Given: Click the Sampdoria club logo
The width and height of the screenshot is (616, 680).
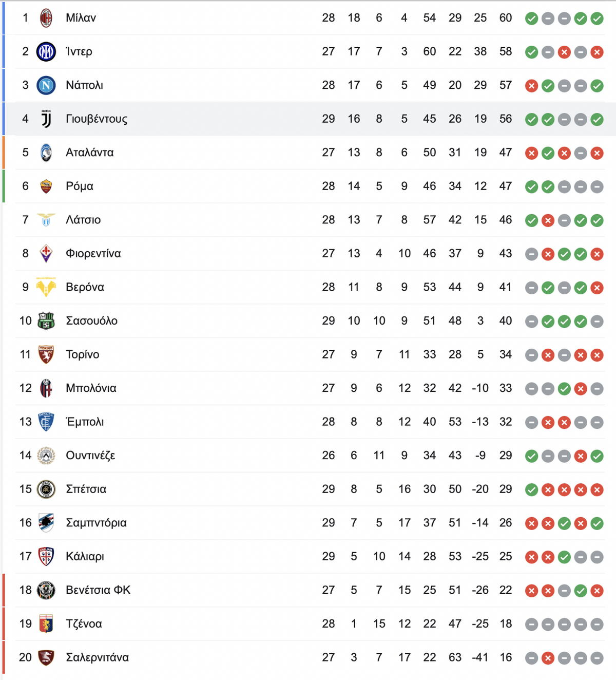Looking at the screenshot, I should pos(46,523).
